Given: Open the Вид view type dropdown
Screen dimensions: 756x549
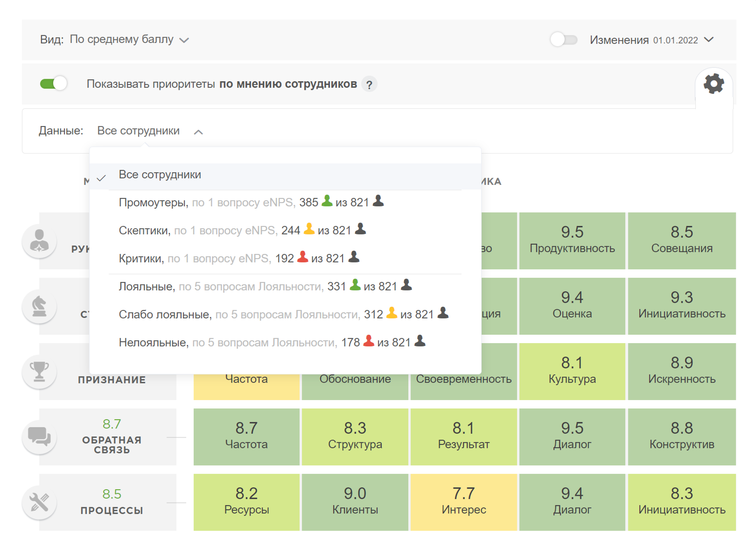Looking at the screenshot, I should [129, 40].
